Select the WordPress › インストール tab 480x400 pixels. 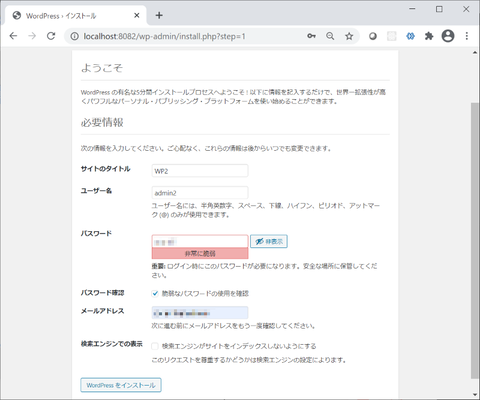click(76, 16)
